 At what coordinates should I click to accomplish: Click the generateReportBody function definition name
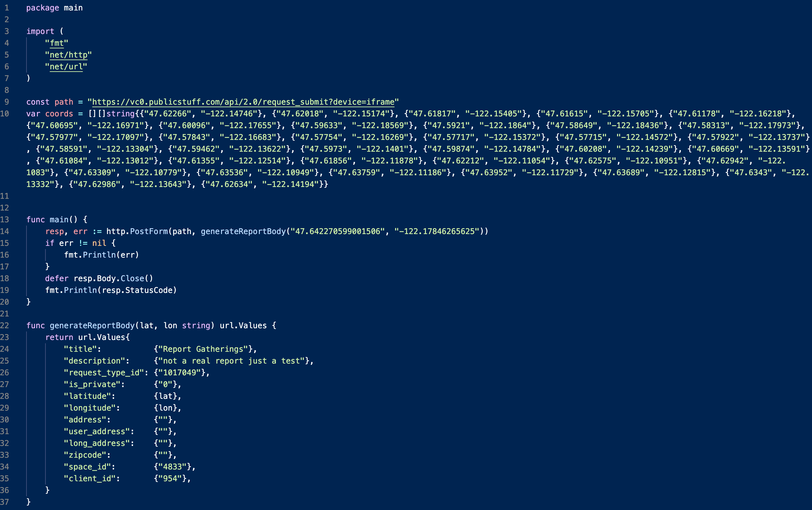point(92,326)
